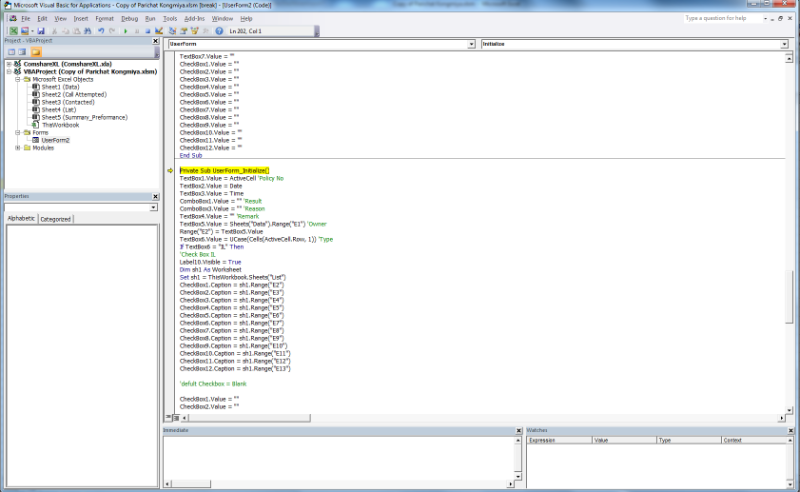
Task: Switch to the Categorized properties tab
Action: tap(55, 218)
